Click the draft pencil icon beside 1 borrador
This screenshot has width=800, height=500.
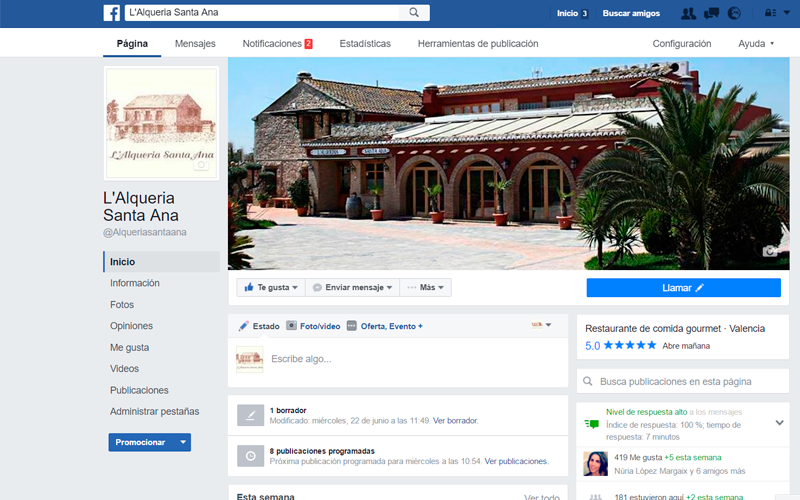tap(251, 415)
